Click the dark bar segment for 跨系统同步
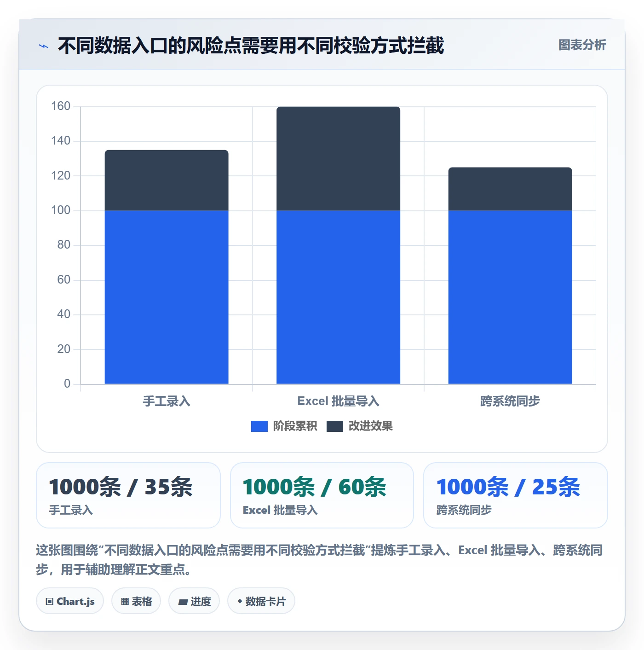The width and height of the screenshot is (644, 650). 510,189
